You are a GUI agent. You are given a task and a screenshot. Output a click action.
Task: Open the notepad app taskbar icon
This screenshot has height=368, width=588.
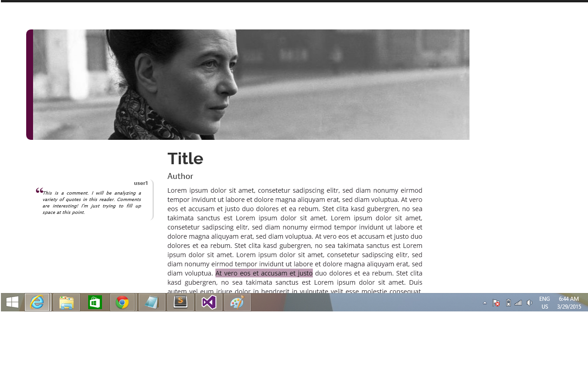(x=152, y=302)
